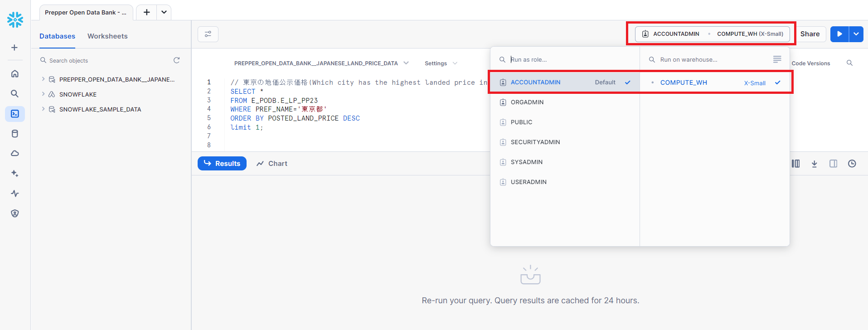Click the filter sliders icon above editor

coord(208,34)
